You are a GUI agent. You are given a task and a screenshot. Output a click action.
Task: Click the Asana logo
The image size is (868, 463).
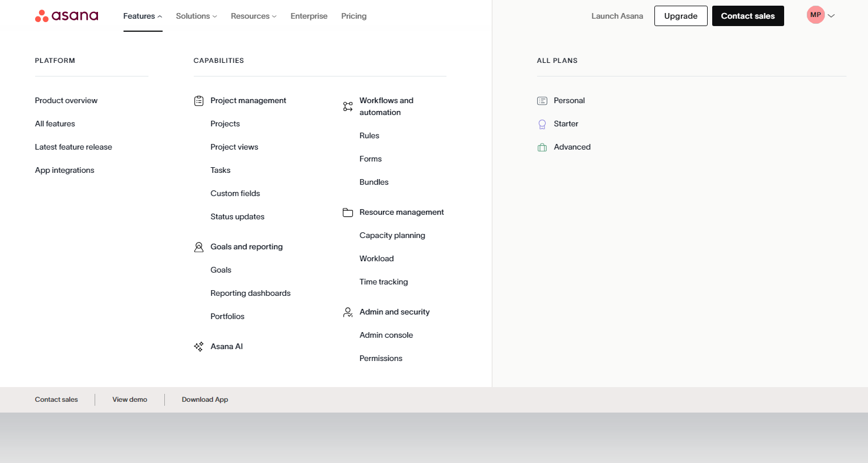[x=66, y=16]
